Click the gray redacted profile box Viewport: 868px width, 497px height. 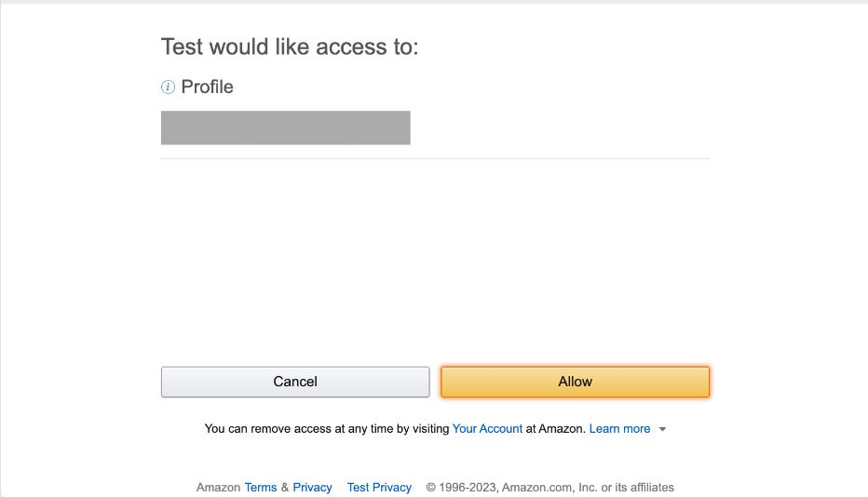[286, 128]
